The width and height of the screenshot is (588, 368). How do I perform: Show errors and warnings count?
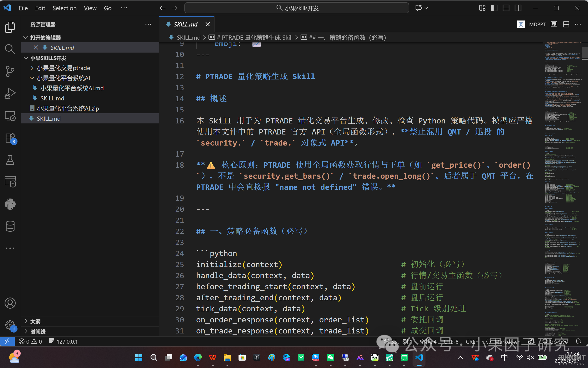tap(30, 342)
